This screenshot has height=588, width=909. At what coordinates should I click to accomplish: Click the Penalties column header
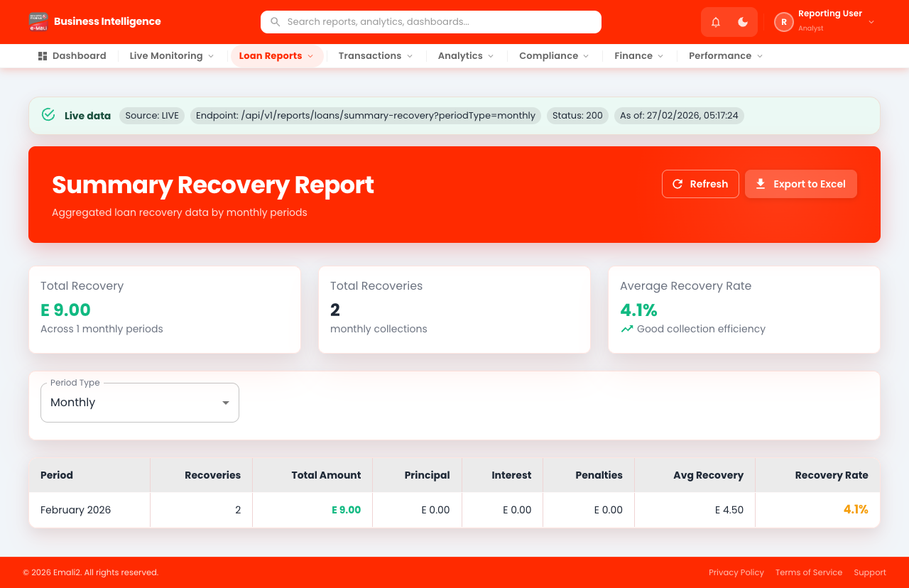click(589, 475)
